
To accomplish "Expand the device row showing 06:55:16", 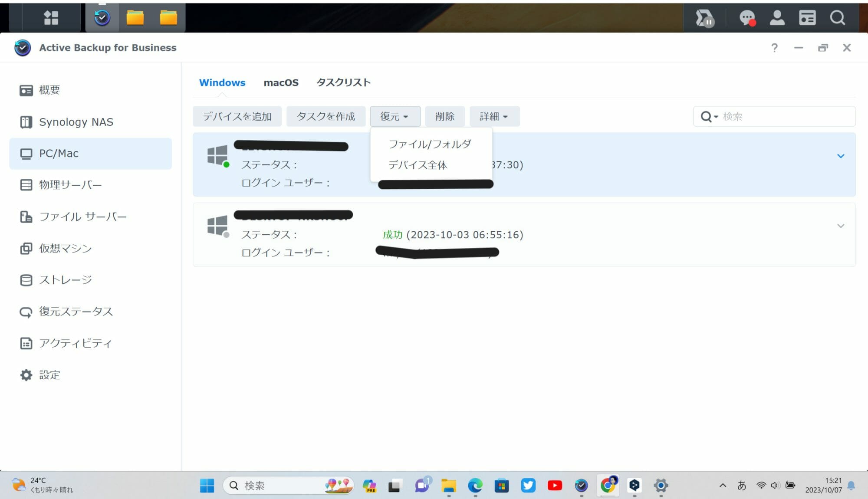I will point(841,226).
